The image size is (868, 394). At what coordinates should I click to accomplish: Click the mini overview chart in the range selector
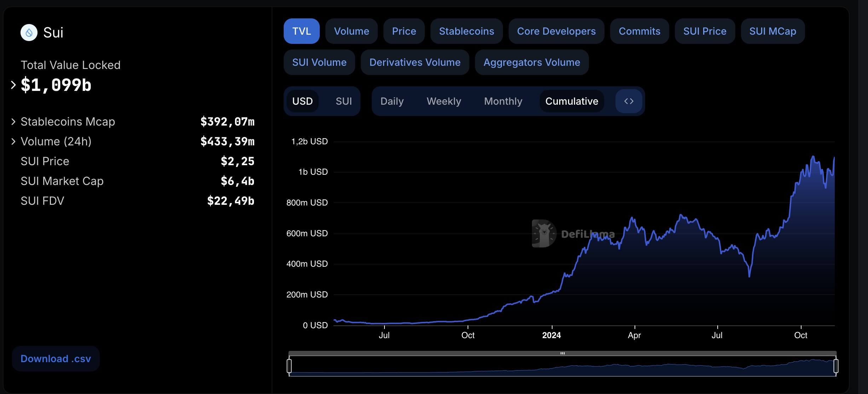tap(562, 366)
